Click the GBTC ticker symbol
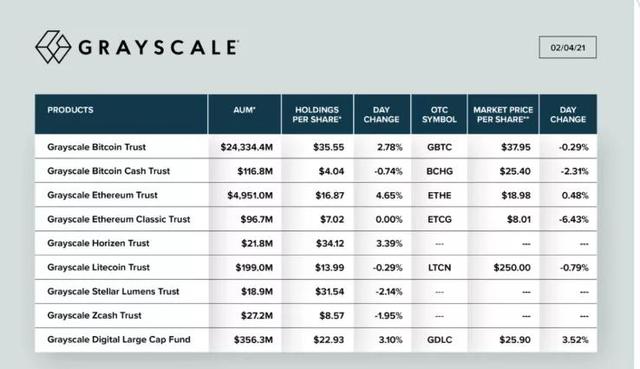Image resolution: width=640 pixels, height=369 pixels. pyautogui.click(x=439, y=147)
